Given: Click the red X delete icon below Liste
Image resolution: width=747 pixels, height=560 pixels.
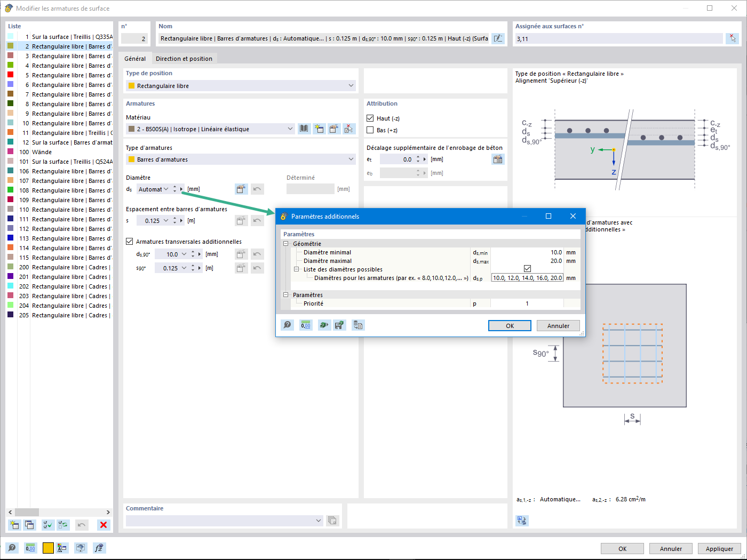Looking at the screenshot, I should [104, 525].
